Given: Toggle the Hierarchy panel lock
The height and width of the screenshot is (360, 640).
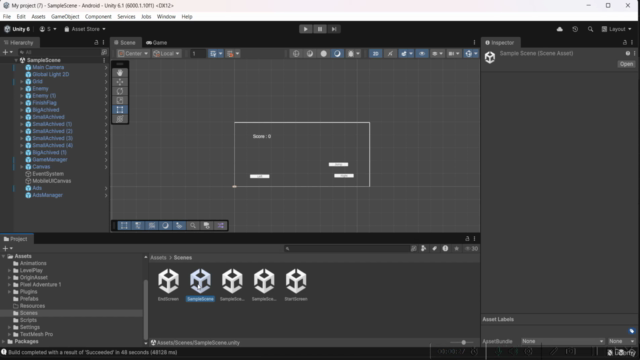Looking at the screenshot, I should click(x=96, y=42).
